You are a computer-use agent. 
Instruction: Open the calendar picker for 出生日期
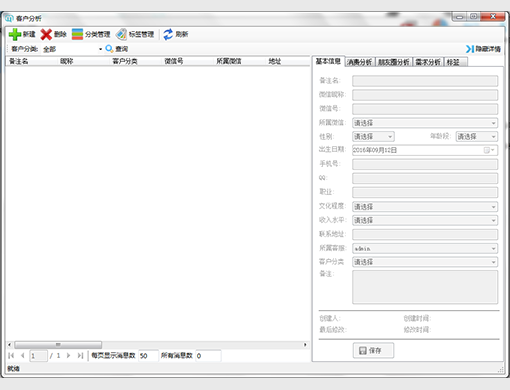pyautogui.click(x=489, y=150)
